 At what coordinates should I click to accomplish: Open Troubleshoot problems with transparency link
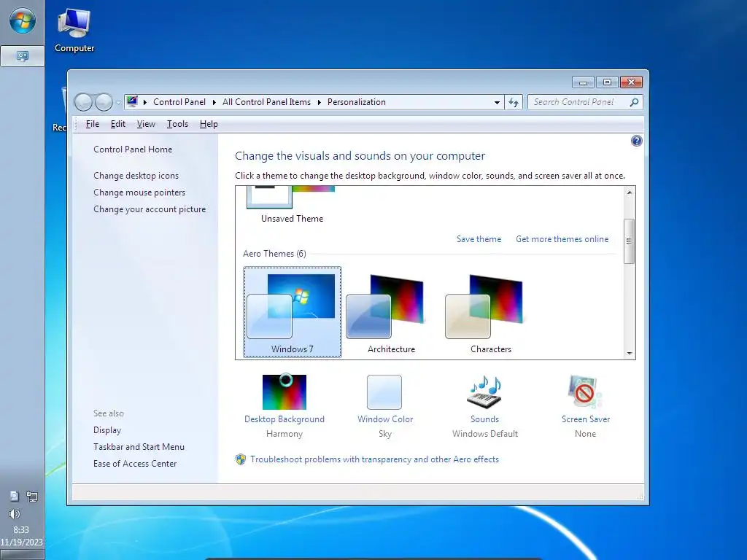(374, 459)
